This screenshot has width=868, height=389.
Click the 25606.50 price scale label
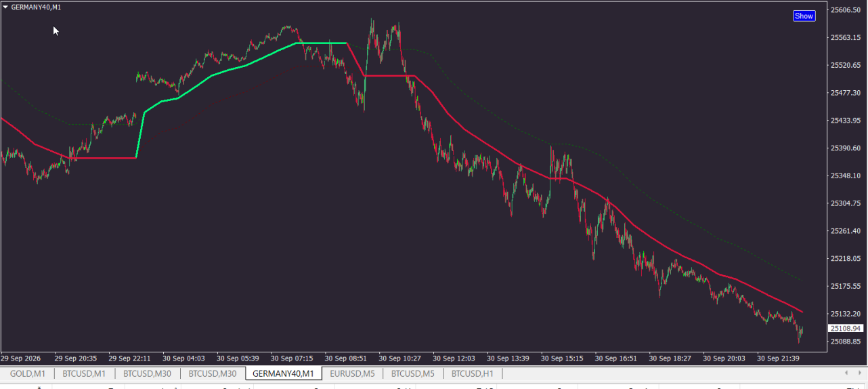pos(845,10)
